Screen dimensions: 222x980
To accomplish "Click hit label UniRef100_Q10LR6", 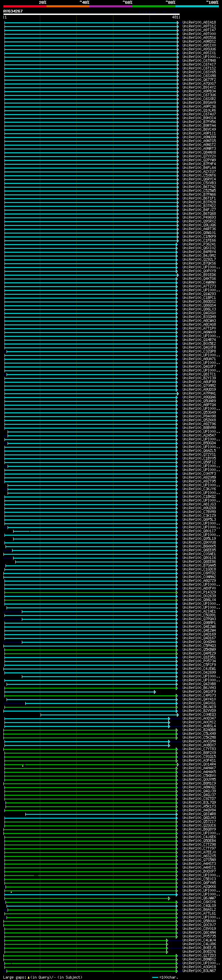I will [199, 110].
